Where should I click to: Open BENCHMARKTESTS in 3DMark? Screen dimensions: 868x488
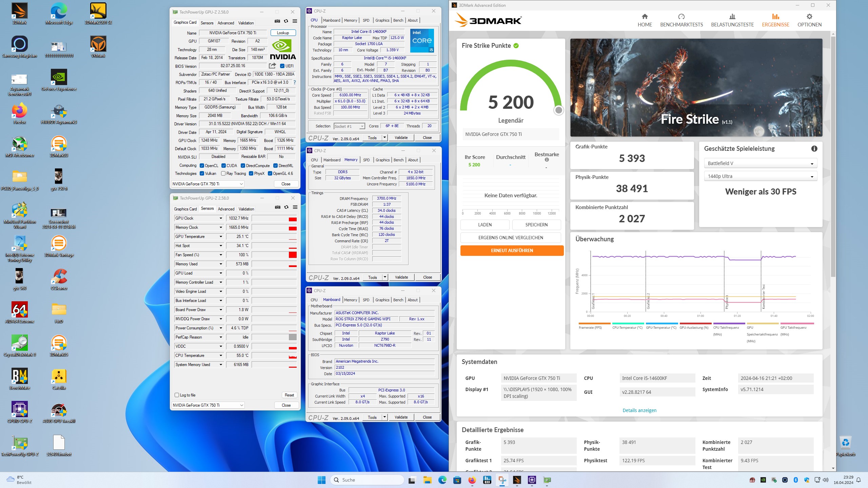(681, 20)
